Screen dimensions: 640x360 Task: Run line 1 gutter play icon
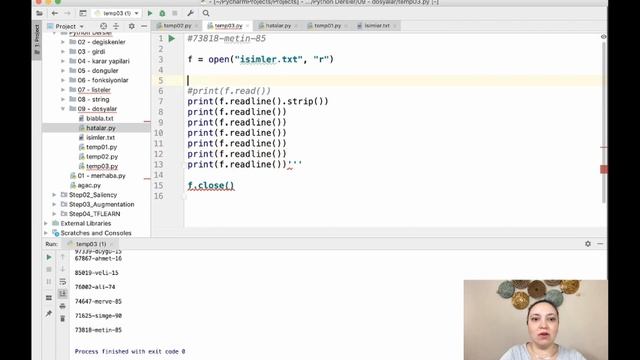pyautogui.click(x=172, y=38)
